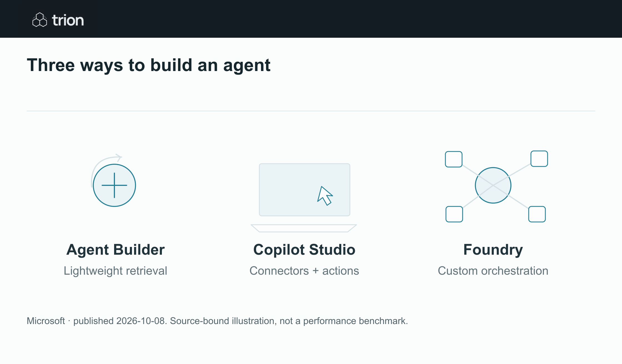Select the 'Foundry' title
Viewport: 622px width, 364px height.
click(x=493, y=250)
